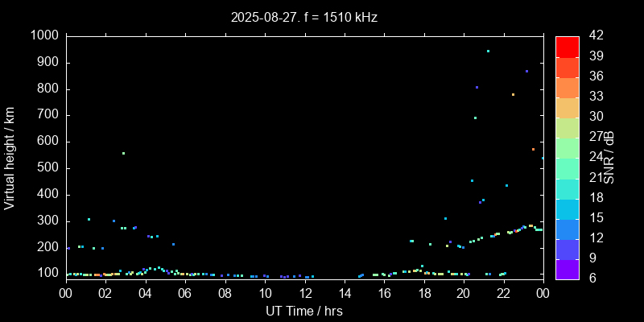
Task: Click the 'Virtual height / km' axis label
Action: point(10,157)
